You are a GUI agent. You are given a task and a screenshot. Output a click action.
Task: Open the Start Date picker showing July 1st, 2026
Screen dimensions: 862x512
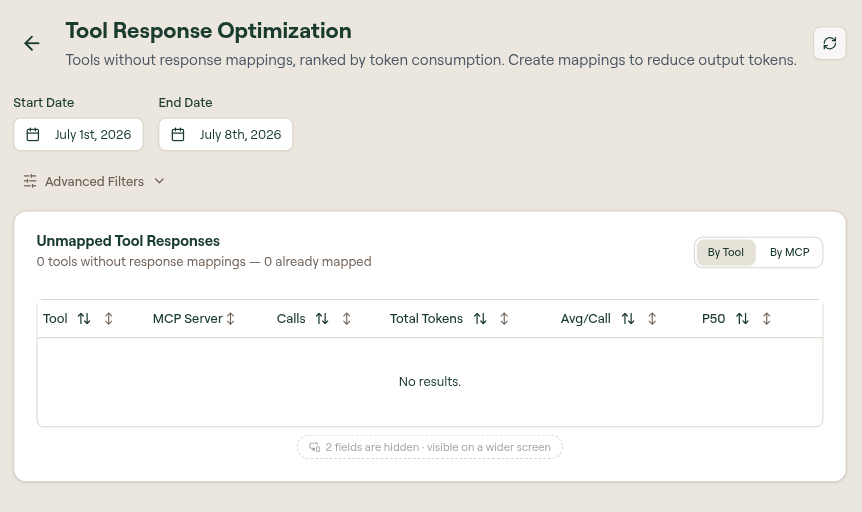[x=78, y=134]
